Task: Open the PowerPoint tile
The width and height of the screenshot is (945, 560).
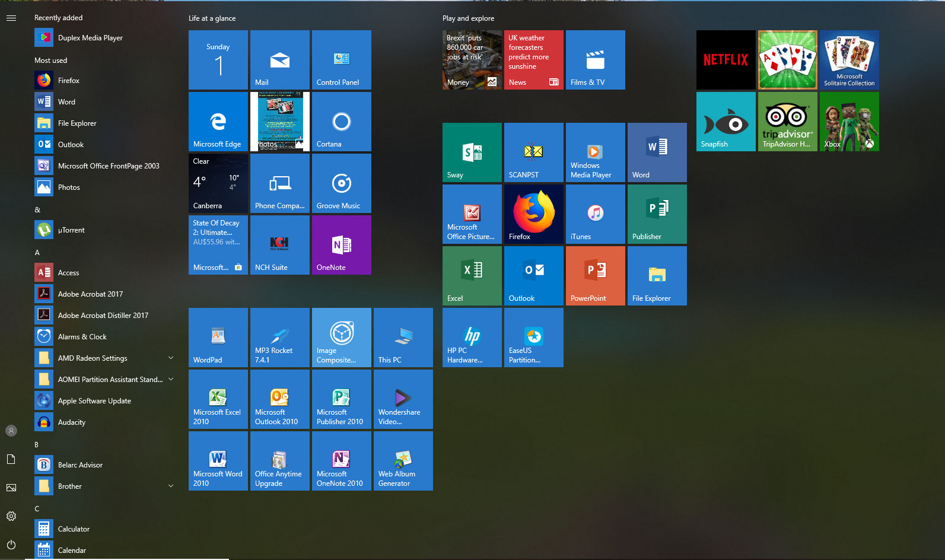Action: point(595,276)
